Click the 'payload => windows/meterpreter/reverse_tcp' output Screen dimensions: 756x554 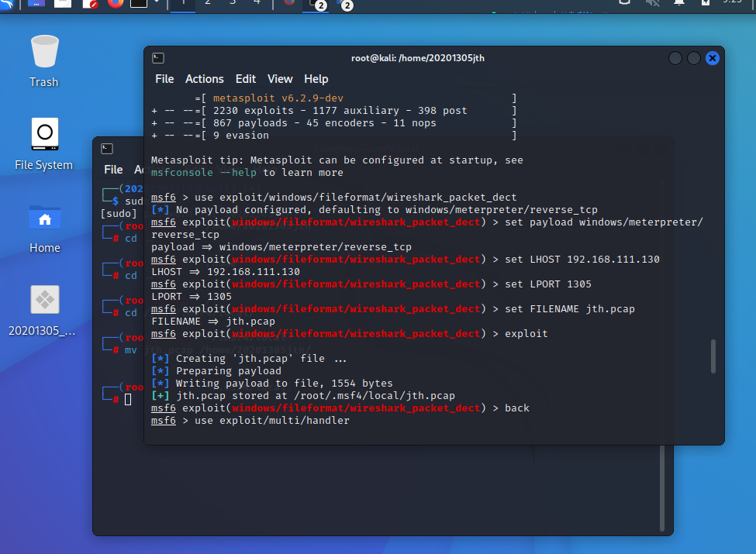[281, 247]
